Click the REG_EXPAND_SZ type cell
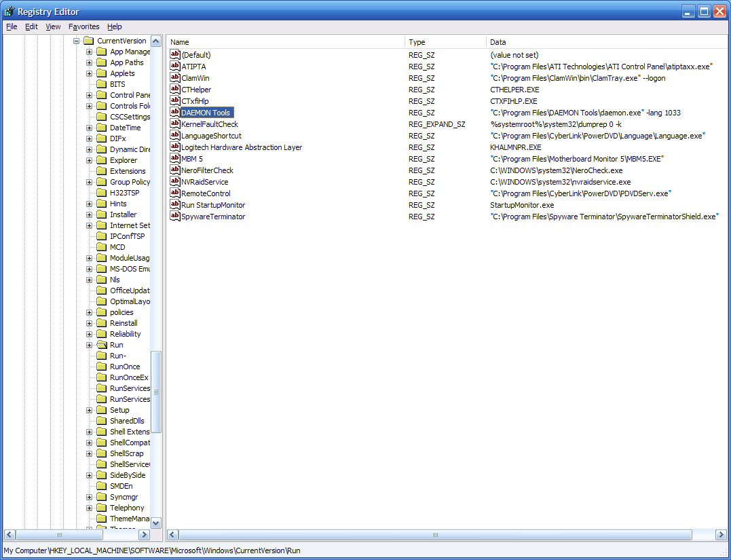Viewport: 731px width, 560px height. point(436,124)
